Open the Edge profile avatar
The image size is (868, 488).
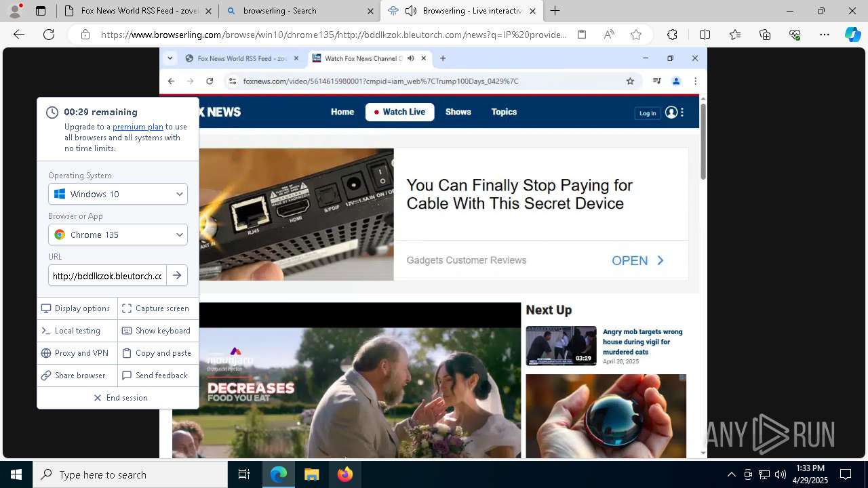15,10
